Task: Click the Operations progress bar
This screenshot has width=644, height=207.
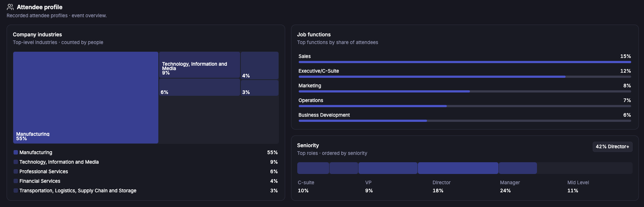Action: click(465, 106)
